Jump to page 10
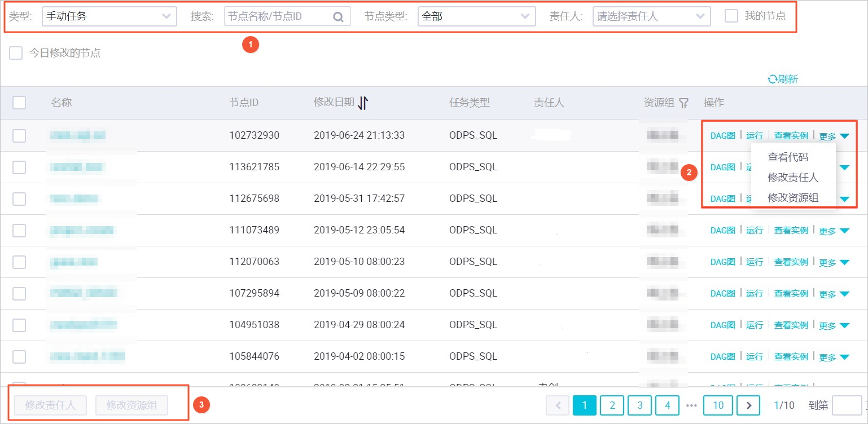Image resolution: width=868 pixels, height=424 pixels. click(718, 405)
